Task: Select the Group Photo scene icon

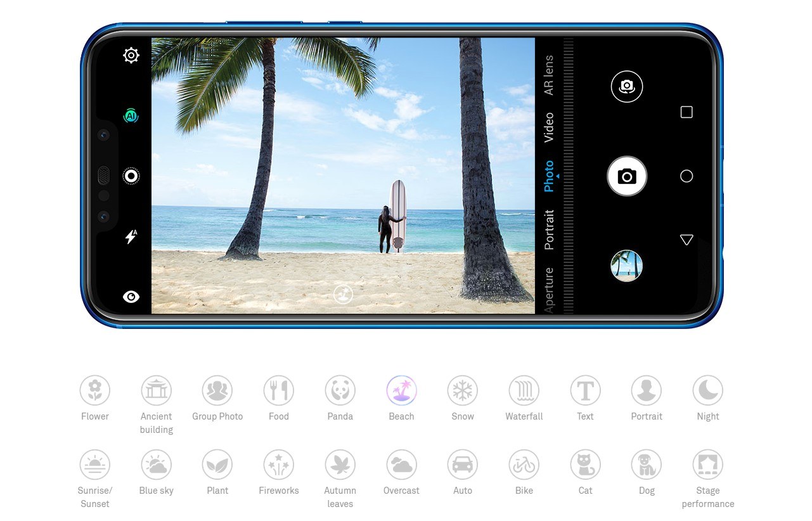Action: click(x=217, y=390)
